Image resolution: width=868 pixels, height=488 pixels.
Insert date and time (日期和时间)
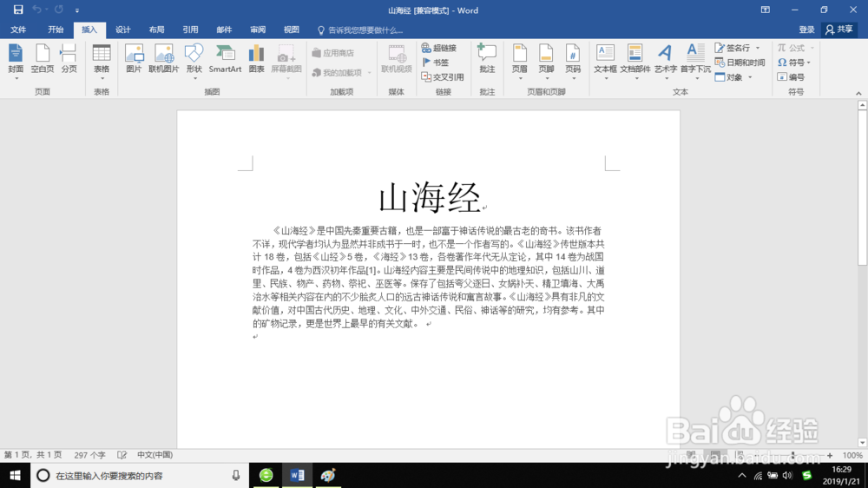coord(740,63)
